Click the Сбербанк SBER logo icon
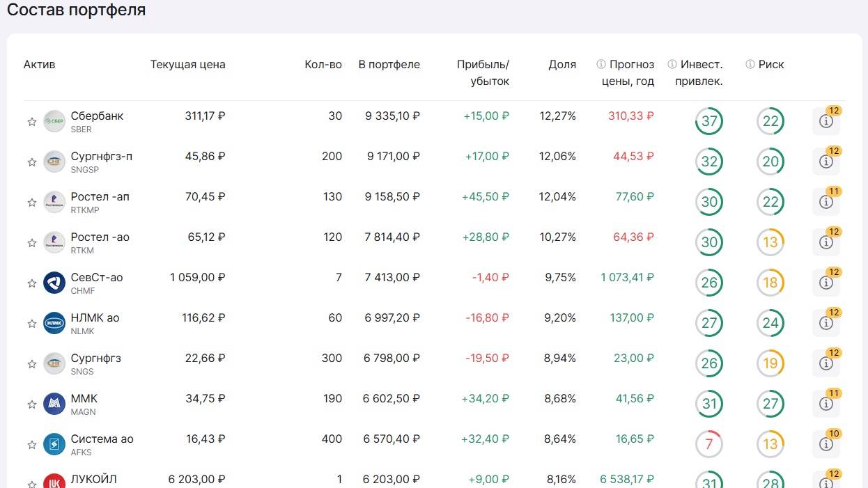Viewport: 868px width, 488px height. [x=54, y=121]
